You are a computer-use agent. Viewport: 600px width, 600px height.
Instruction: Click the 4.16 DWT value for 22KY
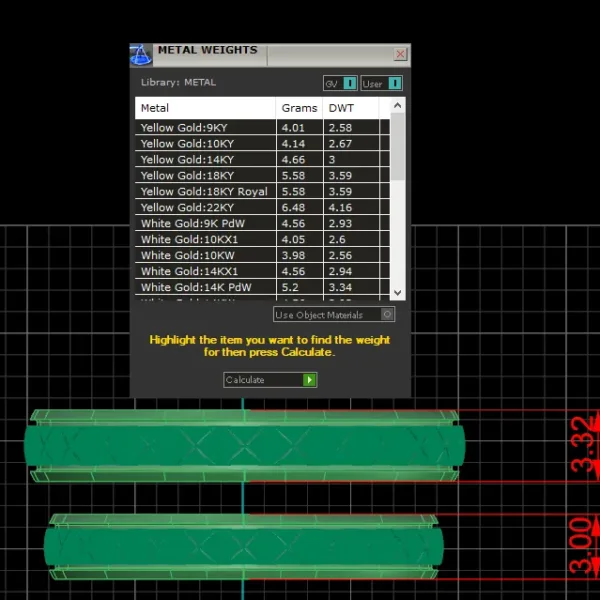click(x=340, y=207)
